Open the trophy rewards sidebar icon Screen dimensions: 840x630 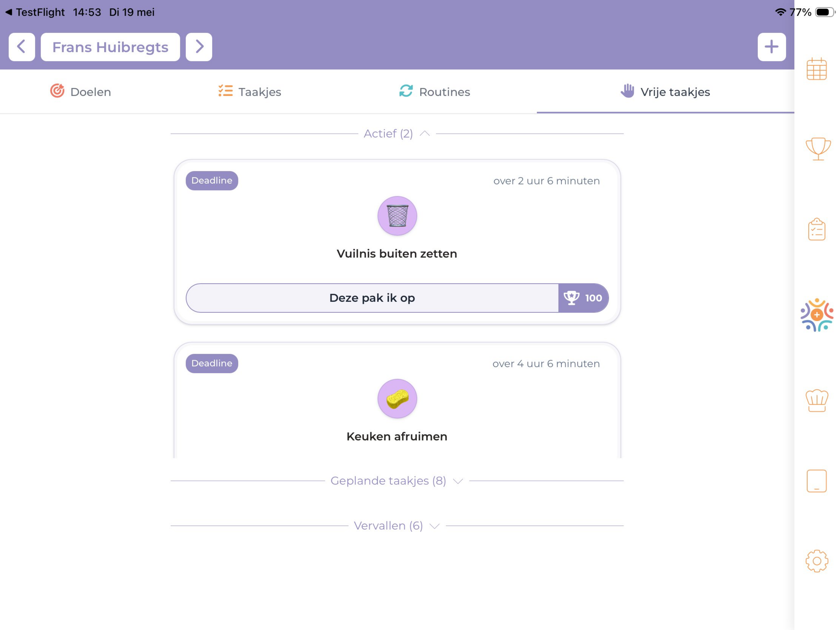coord(818,149)
